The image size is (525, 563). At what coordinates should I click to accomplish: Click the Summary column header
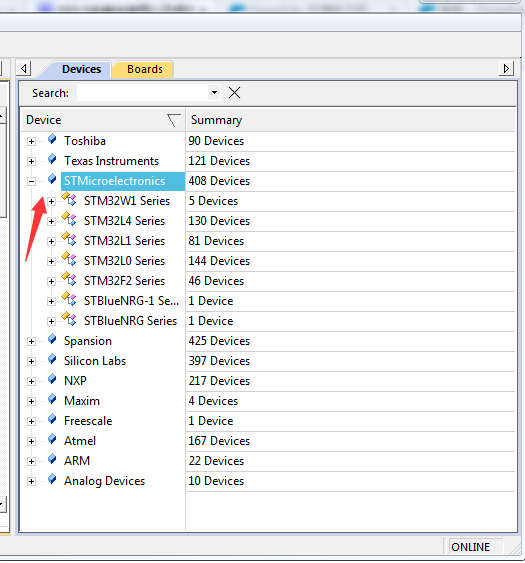pyautogui.click(x=350, y=120)
